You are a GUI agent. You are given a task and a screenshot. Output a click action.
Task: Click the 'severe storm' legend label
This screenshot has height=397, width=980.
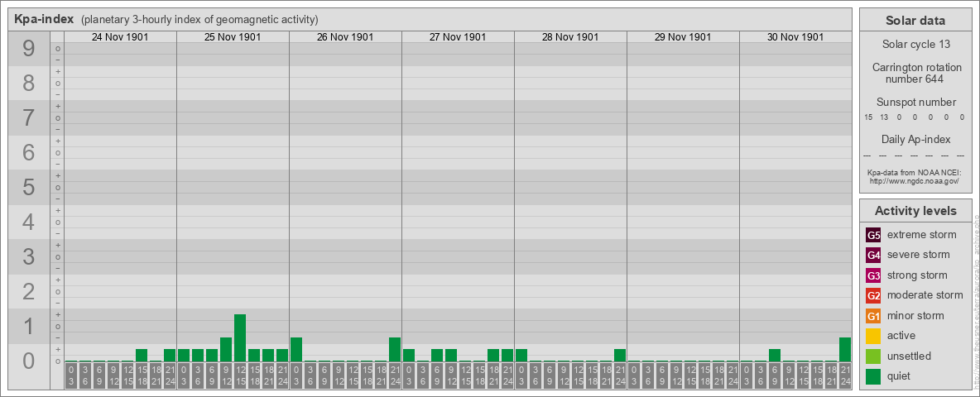(918, 255)
